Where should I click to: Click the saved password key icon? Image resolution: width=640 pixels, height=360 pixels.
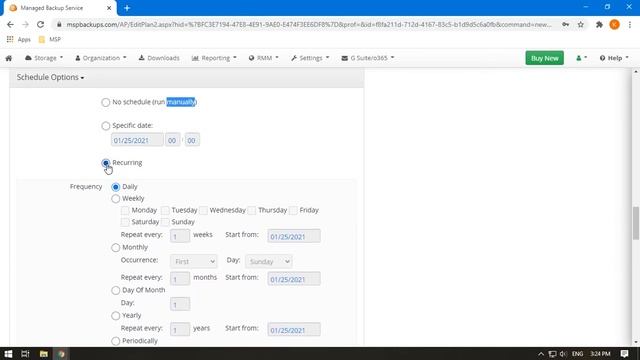click(x=565, y=24)
